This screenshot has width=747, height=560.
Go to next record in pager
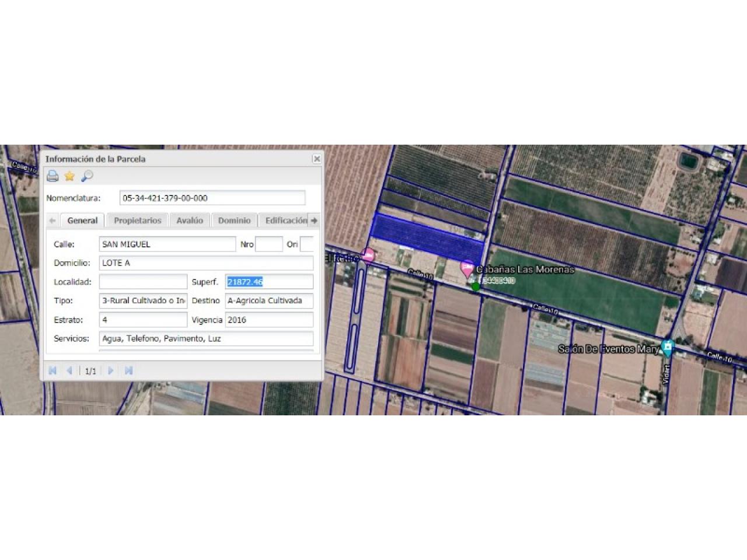tap(110, 371)
